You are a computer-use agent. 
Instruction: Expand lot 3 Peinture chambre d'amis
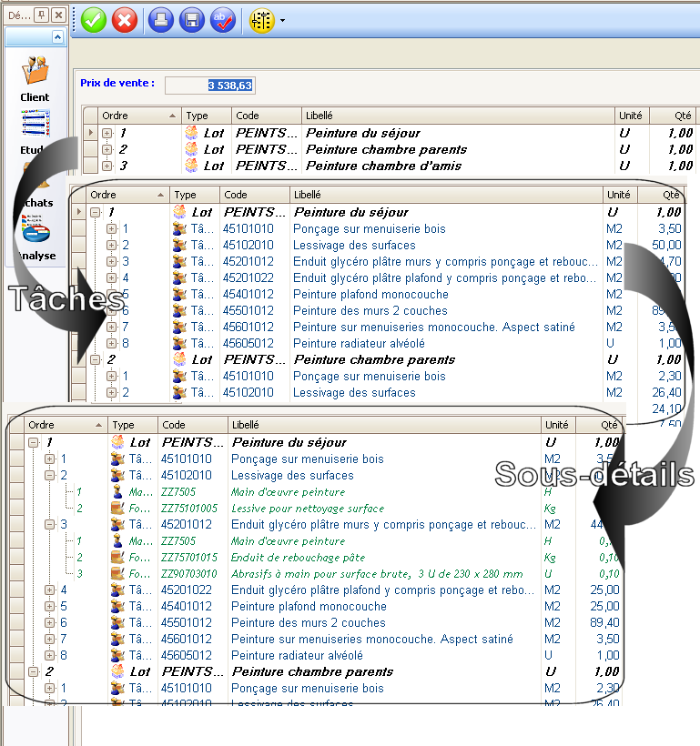[x=107, y=166]
